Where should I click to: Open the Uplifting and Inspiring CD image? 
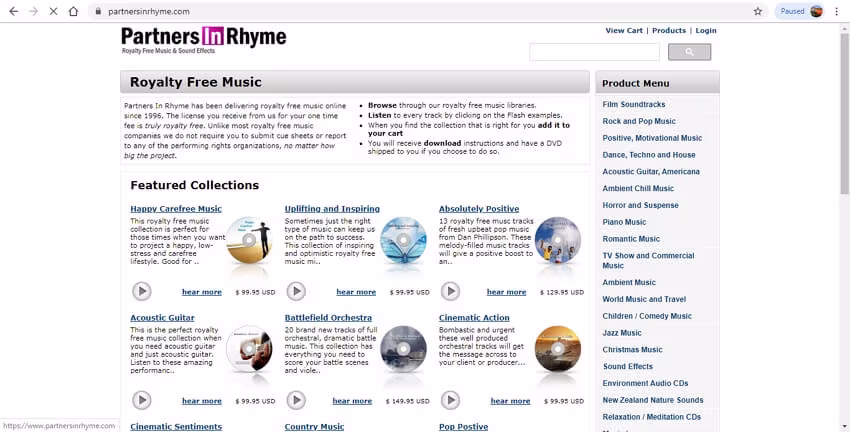(x=403, y=240)
